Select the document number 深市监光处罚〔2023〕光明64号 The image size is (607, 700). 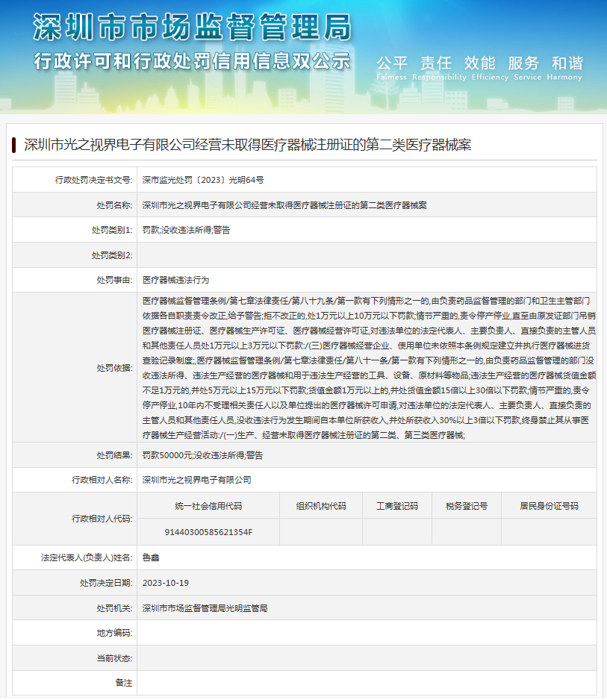tap(203, 180)
